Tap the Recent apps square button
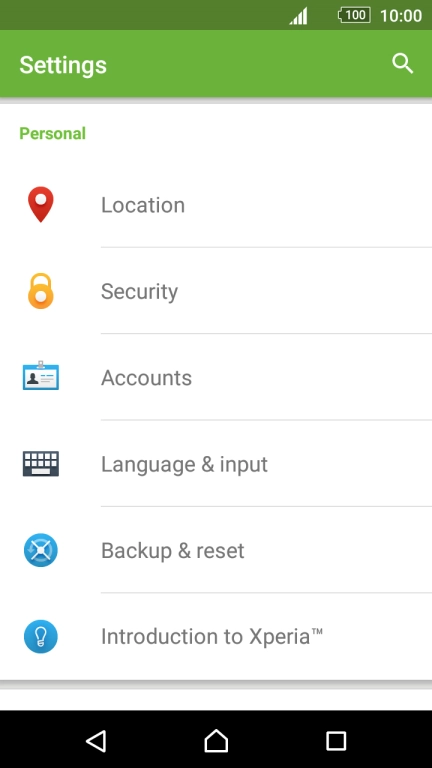 tap(336, 741)
